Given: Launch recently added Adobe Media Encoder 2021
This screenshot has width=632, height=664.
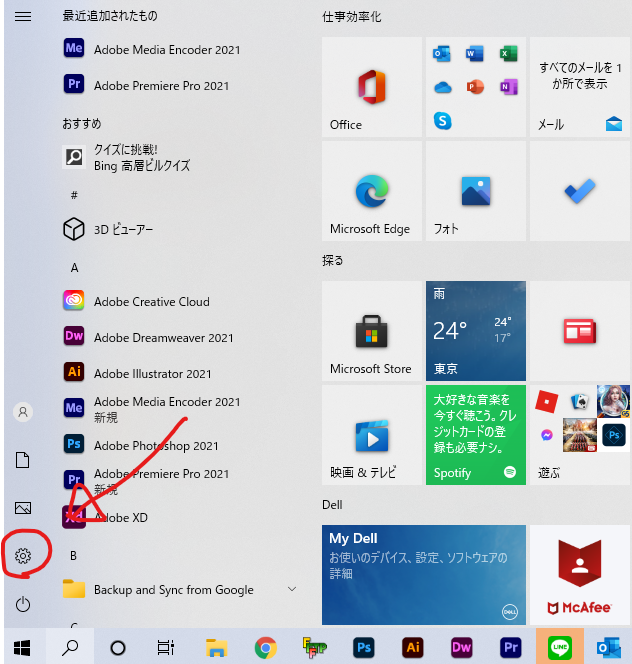Looking at the screenshot, I should (x=152, y=50).
